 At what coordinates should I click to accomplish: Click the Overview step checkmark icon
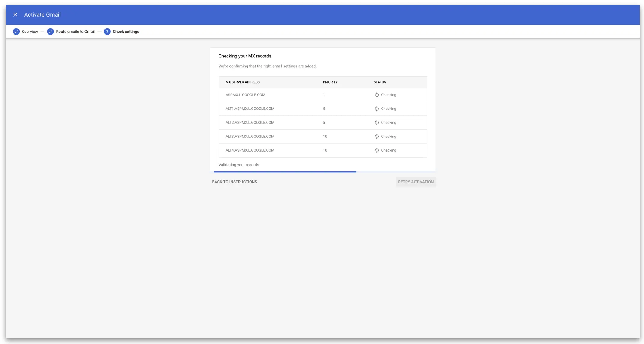16,32
